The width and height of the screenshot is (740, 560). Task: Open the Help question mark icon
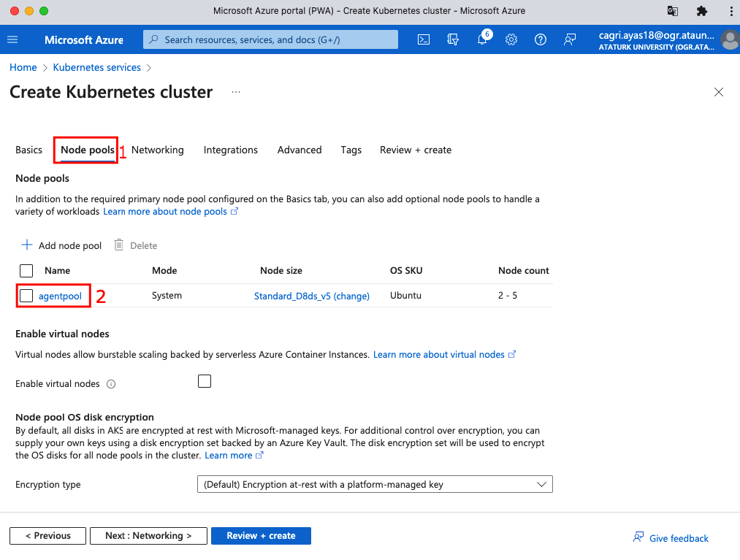point(541,39)
